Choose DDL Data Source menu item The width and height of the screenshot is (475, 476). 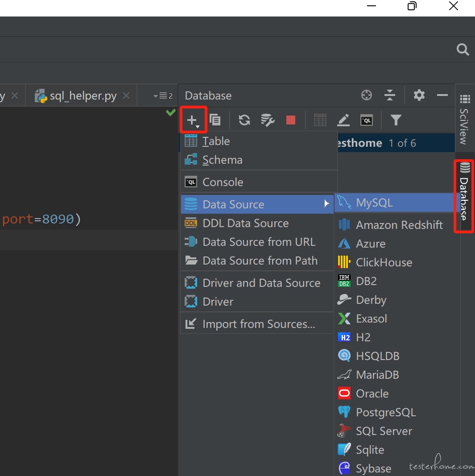(x=257, y=223)
